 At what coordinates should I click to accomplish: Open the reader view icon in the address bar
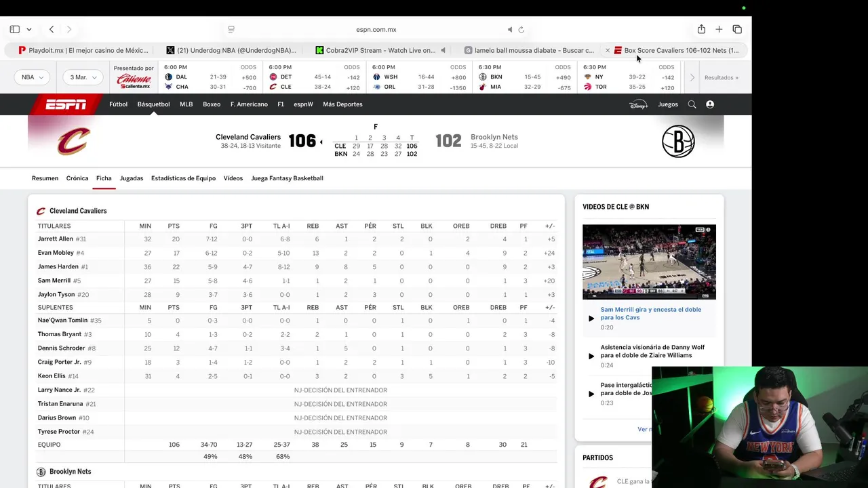pos(231,29)
